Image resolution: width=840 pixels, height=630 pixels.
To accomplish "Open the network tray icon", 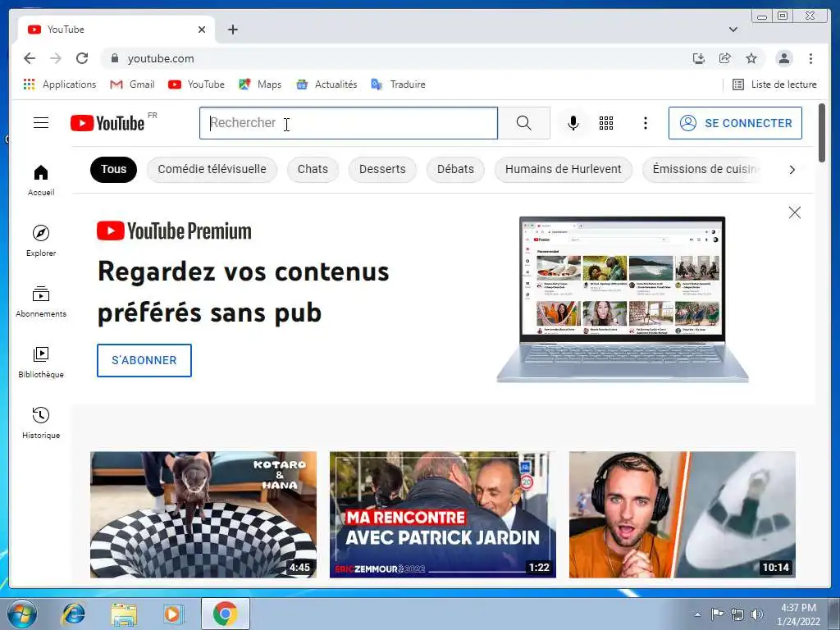I will (737, 614).
